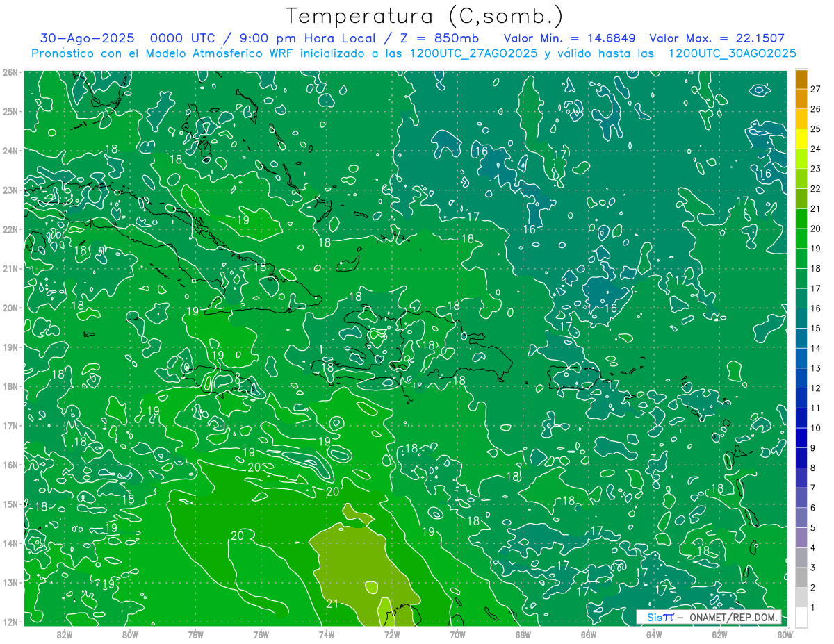Click the color bar legend number 1
The height and width of the screenshot is (644, 834).
(813, 607)
